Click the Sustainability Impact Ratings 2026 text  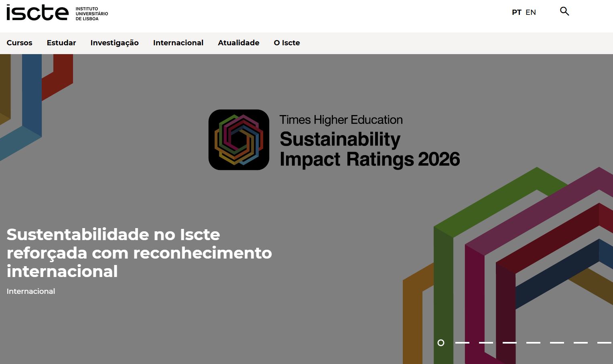pyautogui.click(x=369, y=149)
